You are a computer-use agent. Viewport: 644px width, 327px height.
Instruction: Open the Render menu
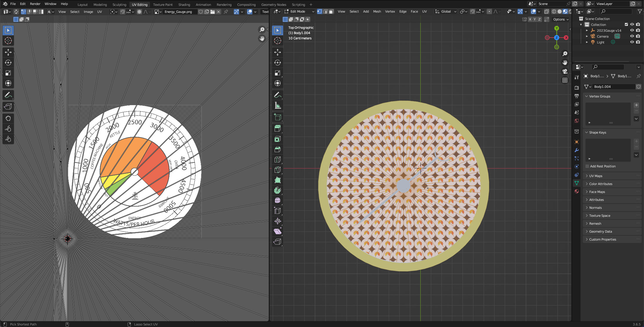click(35, 4)
